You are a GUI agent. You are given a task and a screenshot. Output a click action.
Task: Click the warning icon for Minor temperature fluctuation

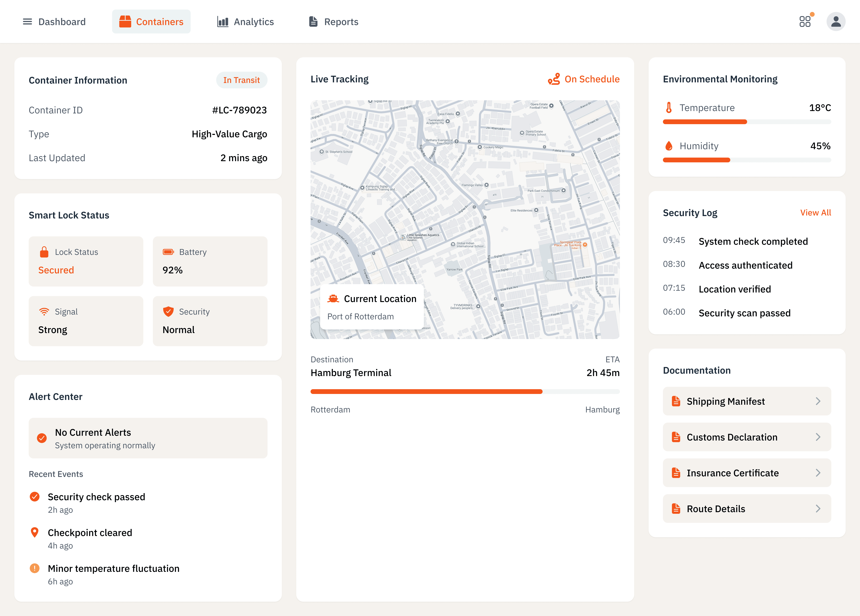[34, 568]
